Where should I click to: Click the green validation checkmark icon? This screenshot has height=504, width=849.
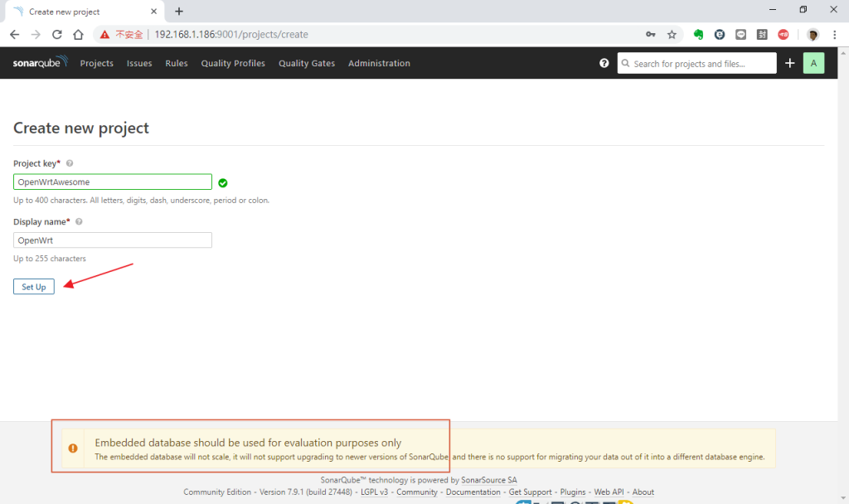(222, 183)
